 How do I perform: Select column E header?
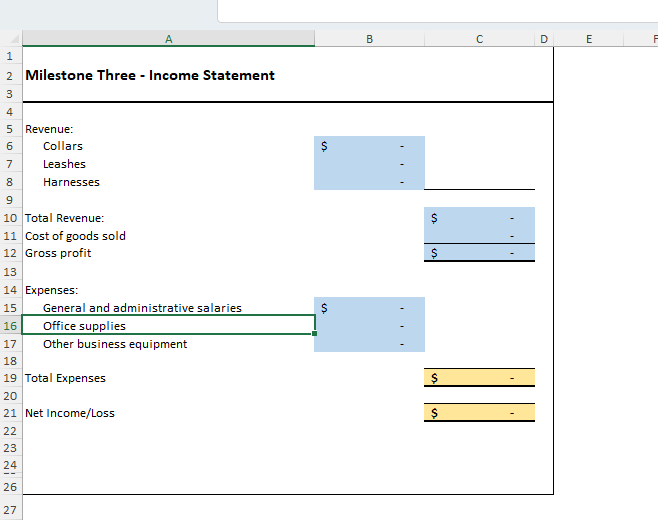point(589,39)
